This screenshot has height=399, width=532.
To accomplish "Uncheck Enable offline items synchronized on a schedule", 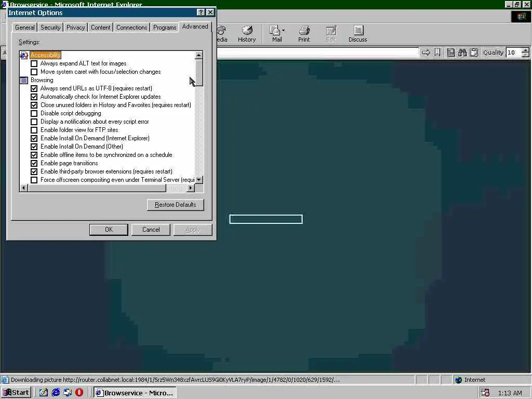I will (34, 155).
